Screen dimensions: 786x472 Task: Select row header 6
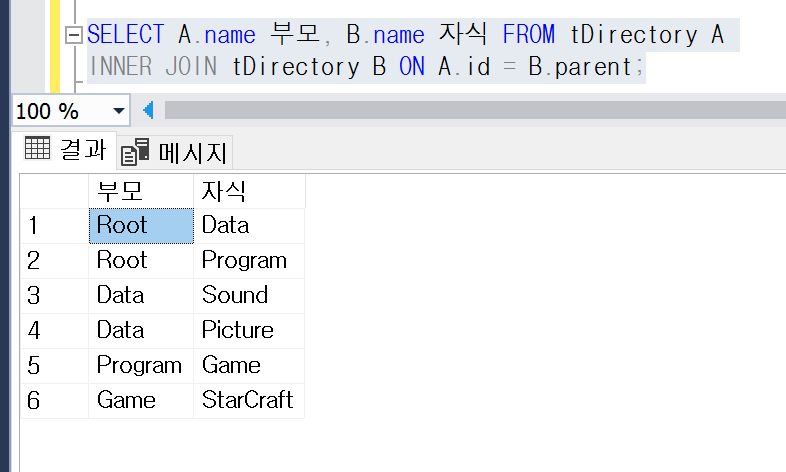[x=55, y=401]
